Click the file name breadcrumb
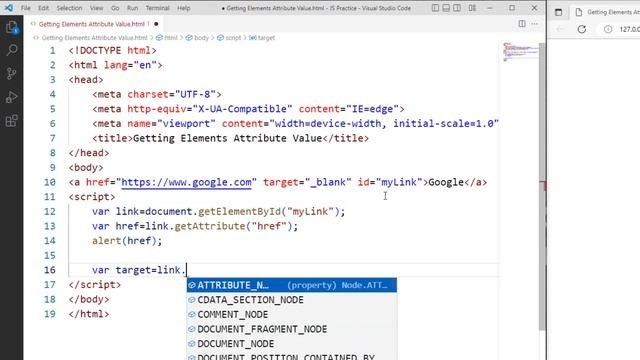Screen dimensions: 640x360 (94, 38)
